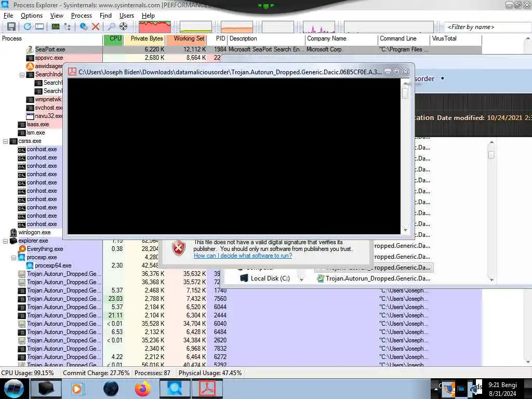Open the Find menu
Viewport: 532px width, 399px height.
[105, 16]
